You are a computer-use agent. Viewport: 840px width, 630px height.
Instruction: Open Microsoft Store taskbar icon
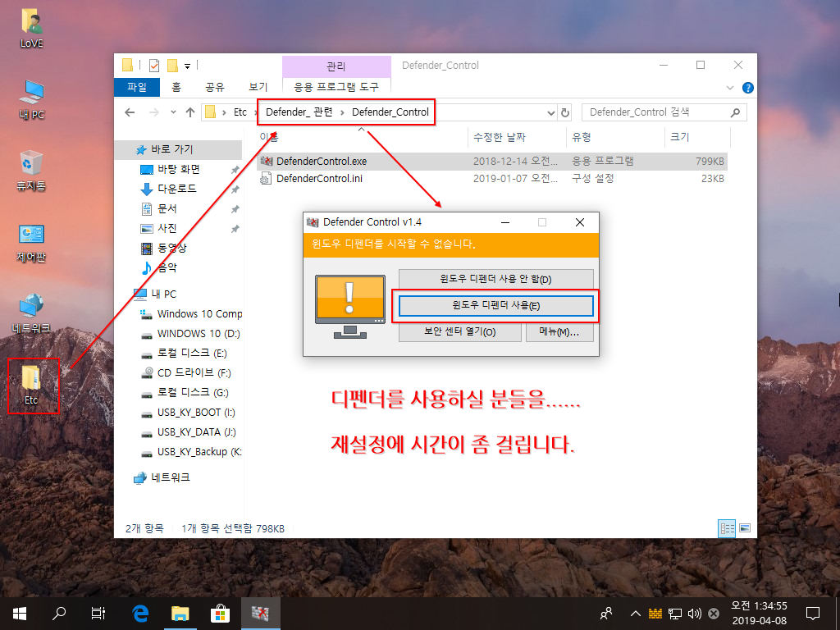coord(220,614)
